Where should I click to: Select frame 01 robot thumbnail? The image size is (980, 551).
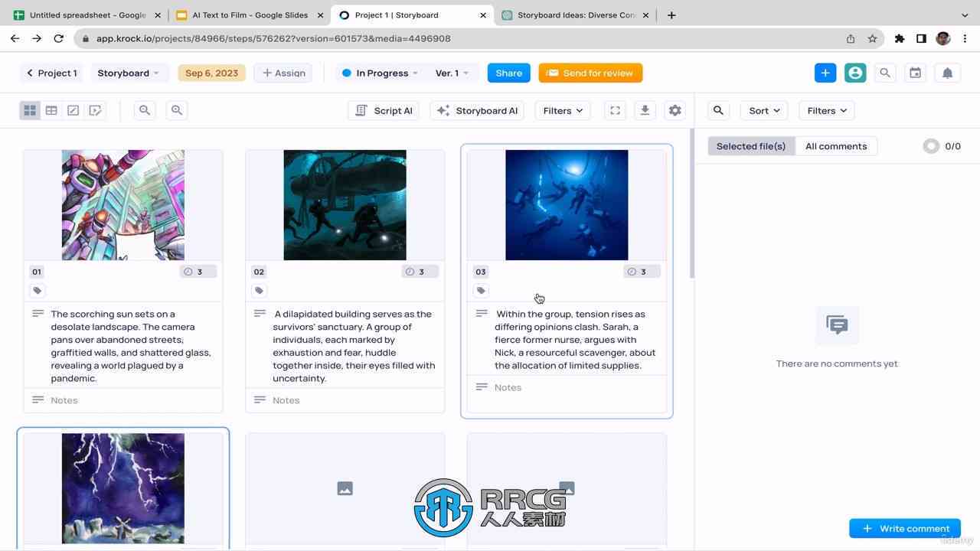(x=123, y=205)
